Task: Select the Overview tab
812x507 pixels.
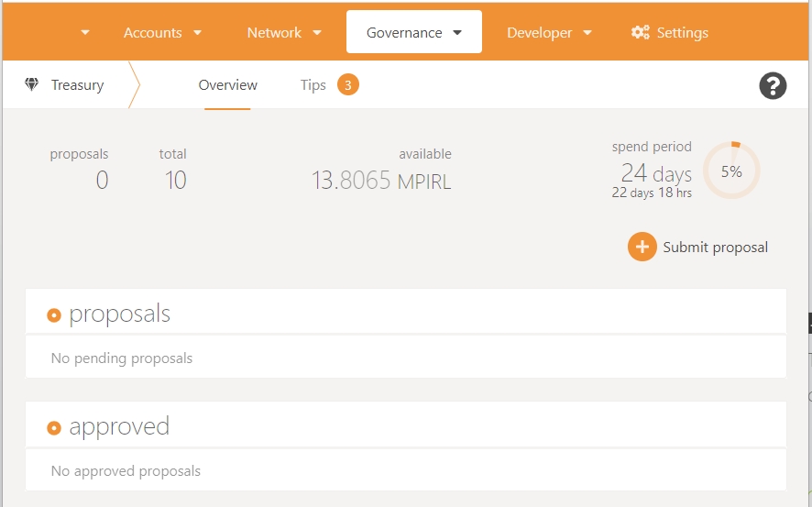Action: click(227, 85)
